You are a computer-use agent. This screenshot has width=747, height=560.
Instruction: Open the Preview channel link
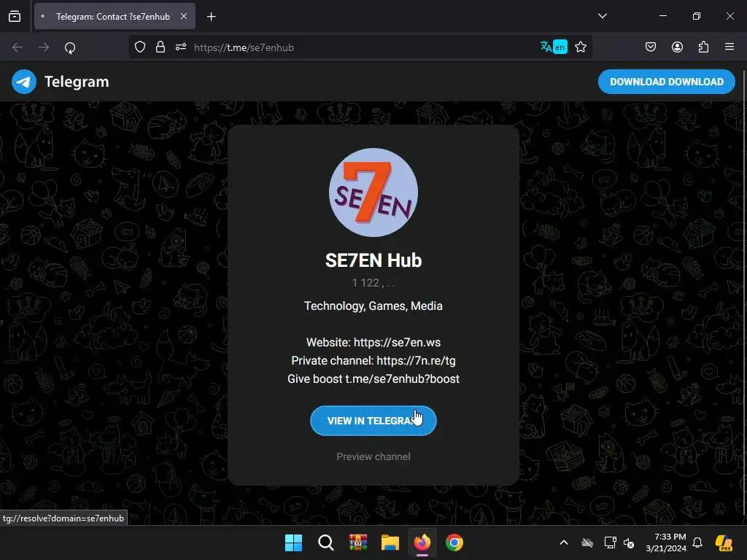[x=373, y=456]
